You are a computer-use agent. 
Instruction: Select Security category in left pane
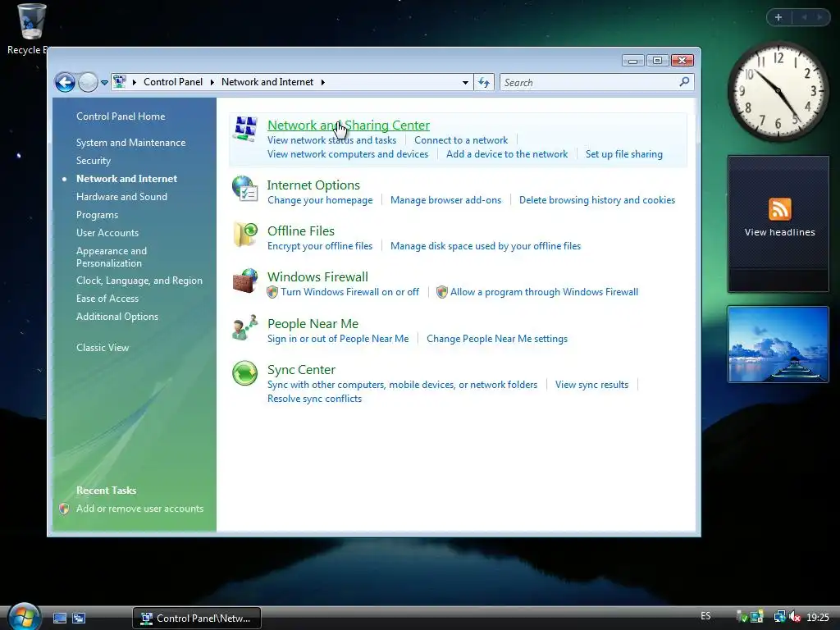[94, 161]
